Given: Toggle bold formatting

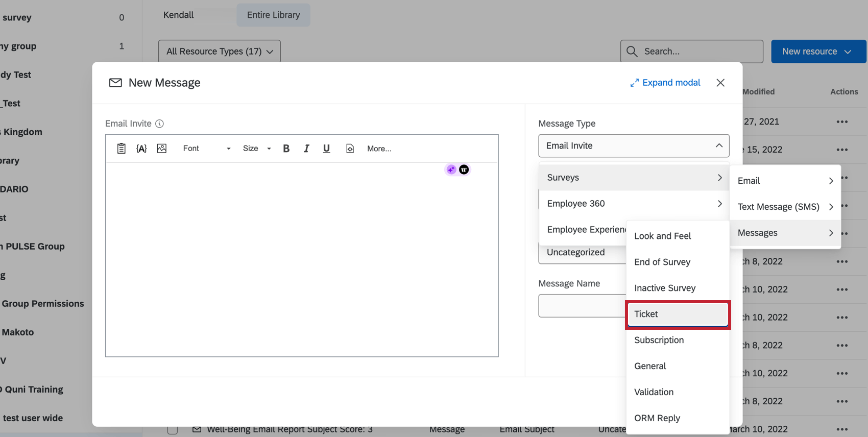Looking at the screenshot, I should click(x=286, y=149).
